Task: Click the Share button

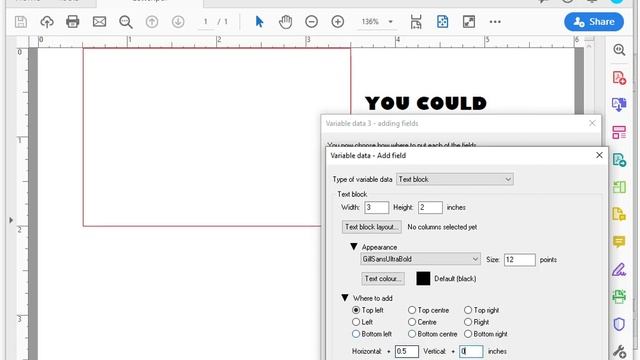Action: pos(594,22)
